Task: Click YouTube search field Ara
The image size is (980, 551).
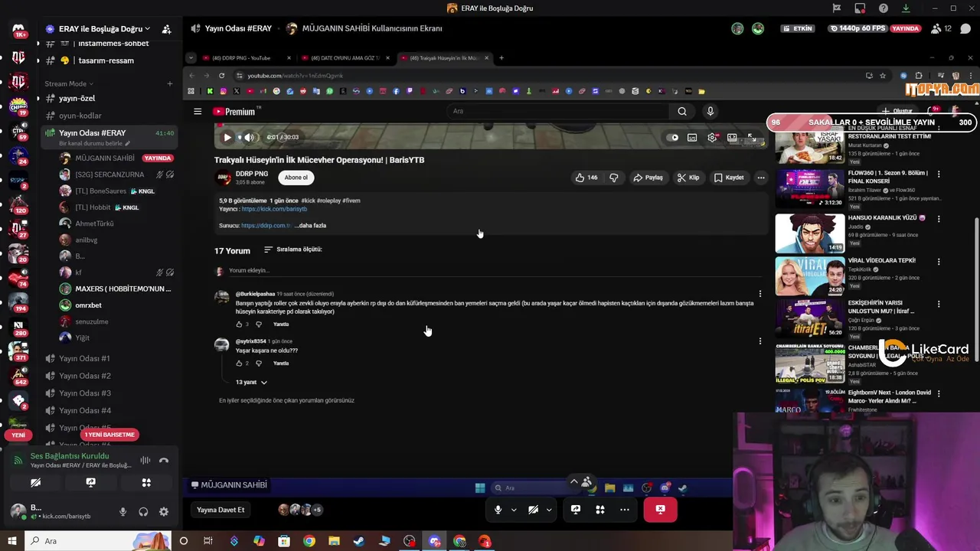Action: (x=559, y=112)
